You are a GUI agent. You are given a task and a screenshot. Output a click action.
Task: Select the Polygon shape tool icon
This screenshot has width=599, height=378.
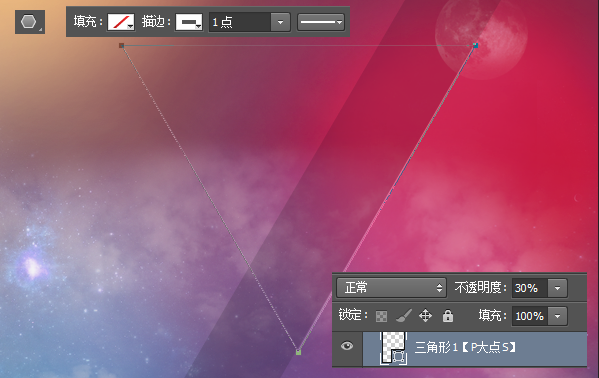tap(30, 22)
